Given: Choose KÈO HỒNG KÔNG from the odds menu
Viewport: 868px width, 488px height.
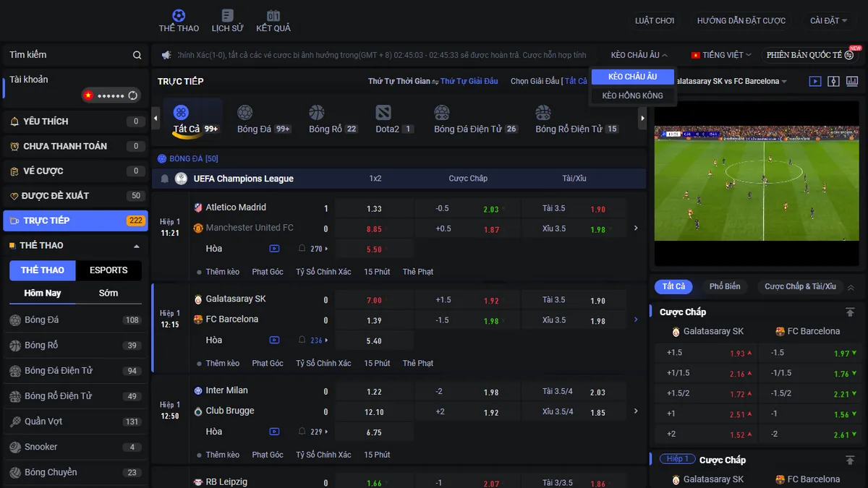Looking at the screenshot, I should 633,95.
